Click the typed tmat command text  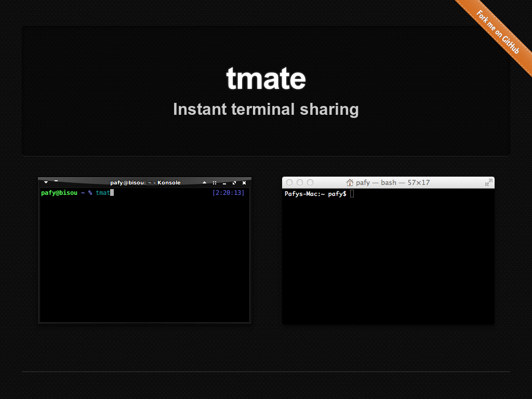point(103,193)
